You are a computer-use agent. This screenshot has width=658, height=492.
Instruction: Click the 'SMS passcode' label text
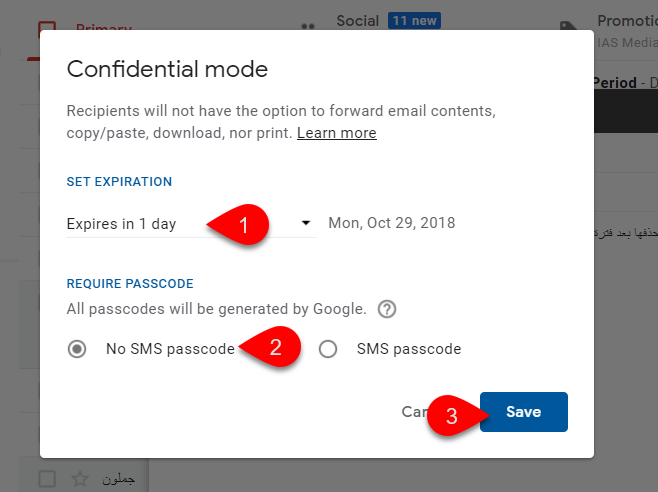click(x=409, y=349)
